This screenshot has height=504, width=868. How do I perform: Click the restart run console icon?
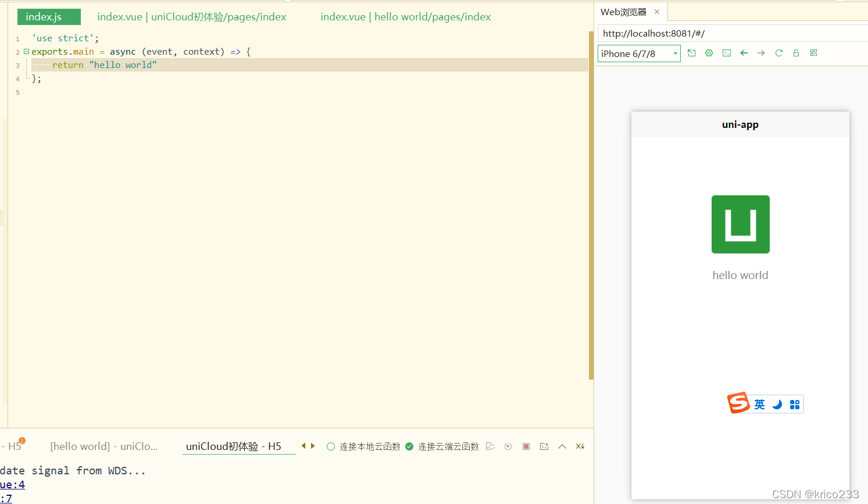click(490, 446)
